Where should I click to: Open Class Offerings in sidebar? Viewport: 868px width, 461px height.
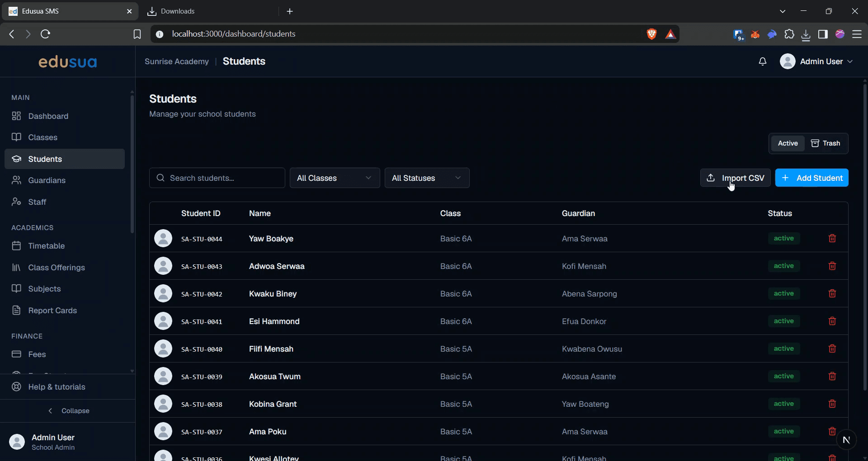65,268
